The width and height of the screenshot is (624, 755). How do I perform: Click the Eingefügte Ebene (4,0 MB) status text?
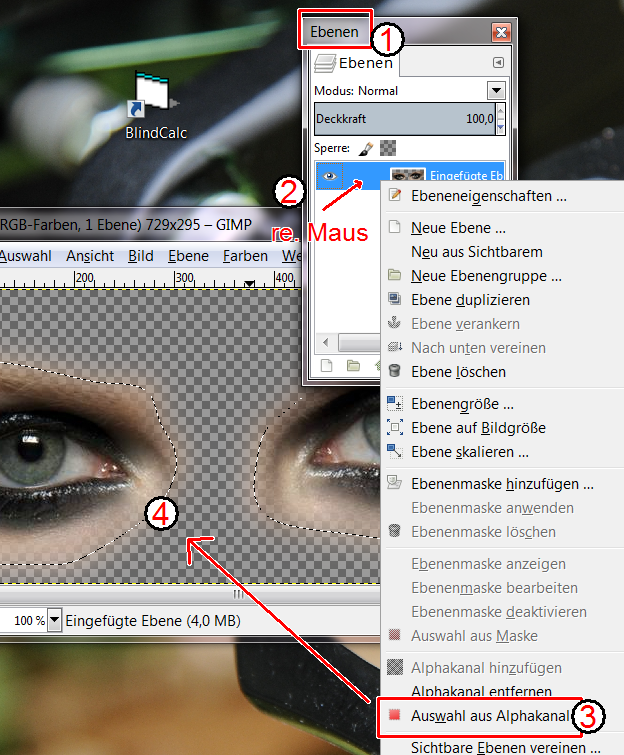153,621
